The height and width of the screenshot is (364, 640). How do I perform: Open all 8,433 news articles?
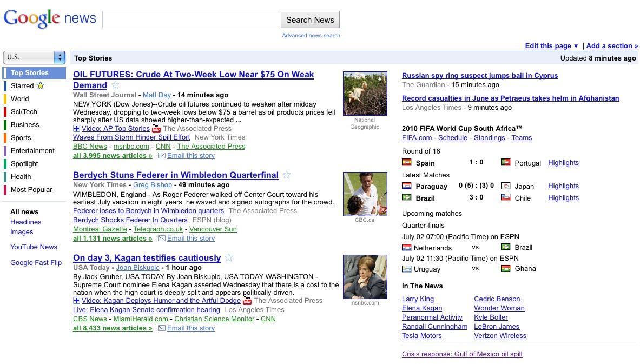coord(113,328)
